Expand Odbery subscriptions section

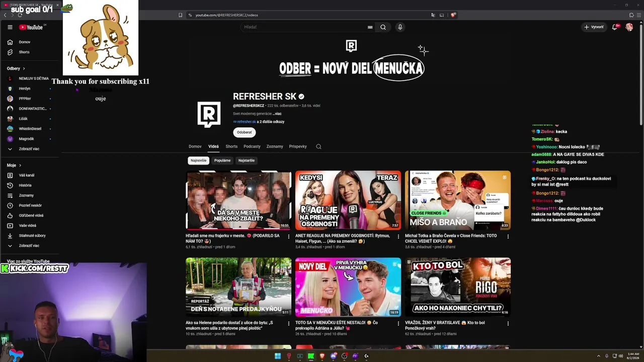(x=16, y=68)
